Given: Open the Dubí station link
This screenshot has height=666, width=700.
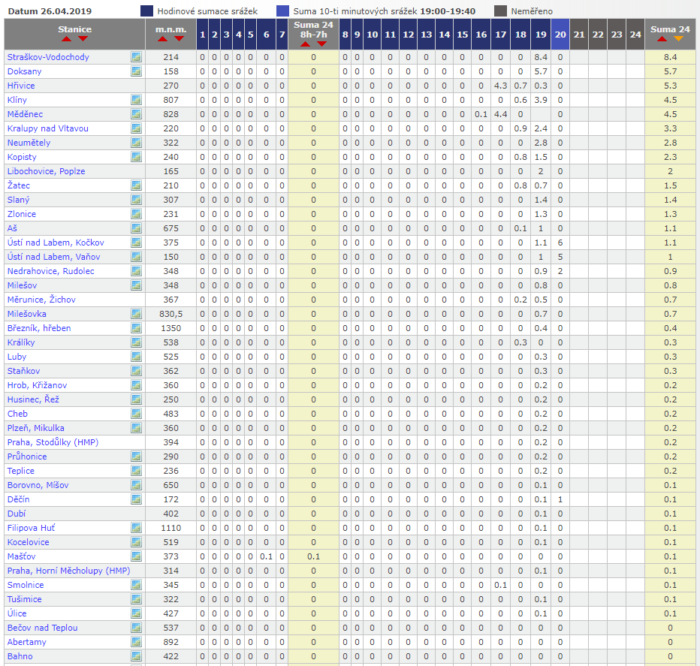Looking at the screenshot, I should pyautogui.click(x=17, y=514).
